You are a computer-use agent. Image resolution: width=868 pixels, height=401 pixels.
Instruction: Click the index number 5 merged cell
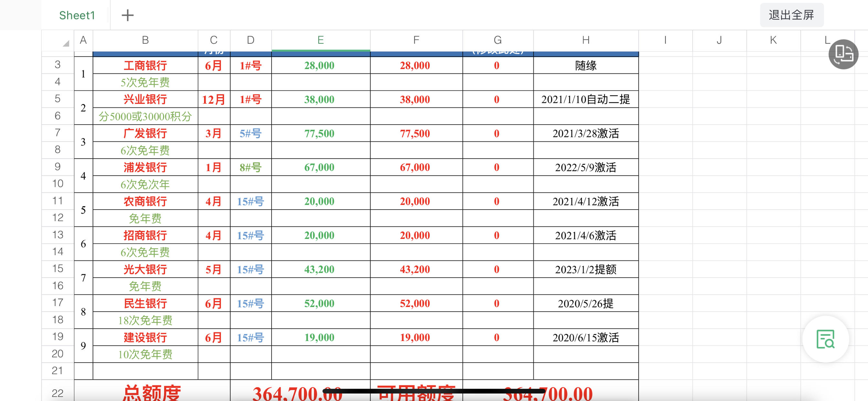(83, 210)
